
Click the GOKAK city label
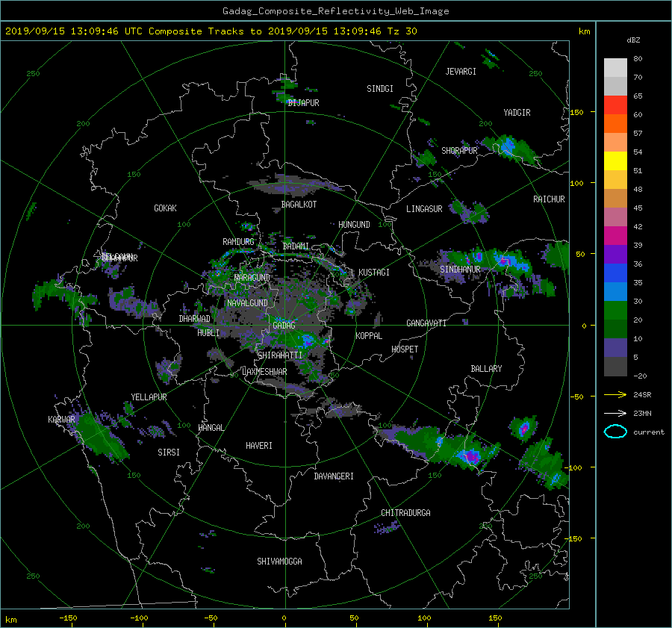click(166, 208)
